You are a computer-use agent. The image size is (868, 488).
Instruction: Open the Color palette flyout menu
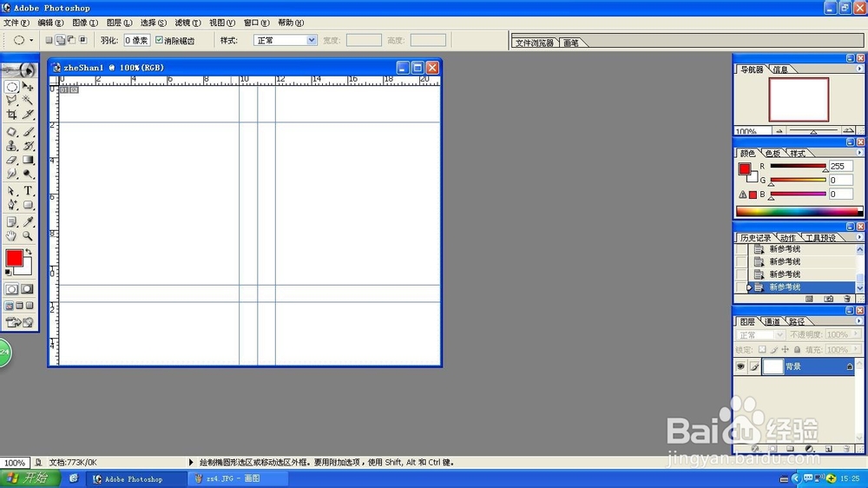pyautogui.click(x=859, y=153)
